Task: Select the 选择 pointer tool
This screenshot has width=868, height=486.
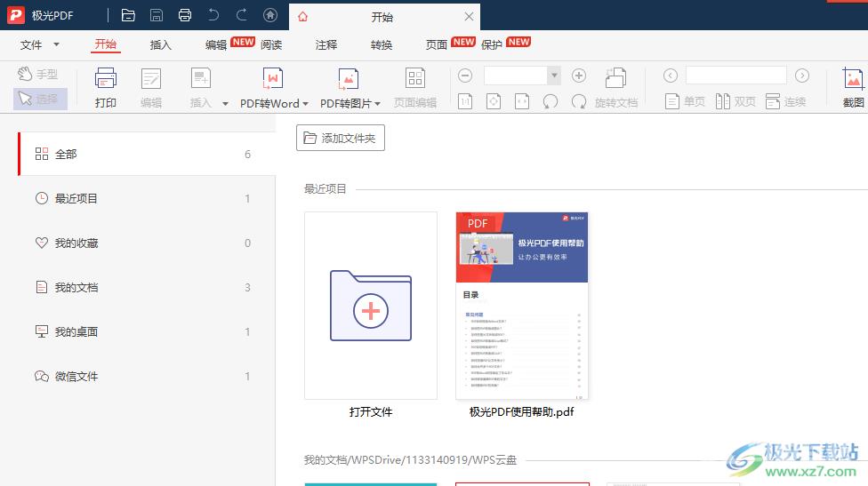Action: click(40, 99)
